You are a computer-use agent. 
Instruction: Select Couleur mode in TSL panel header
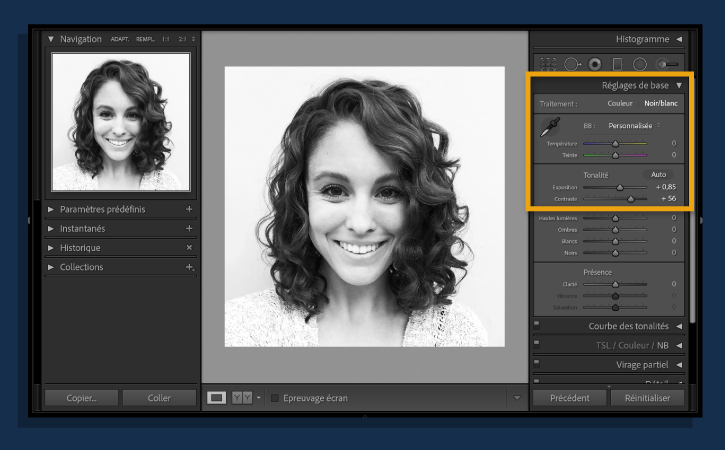pyautogui.click(x=633, y=345)
